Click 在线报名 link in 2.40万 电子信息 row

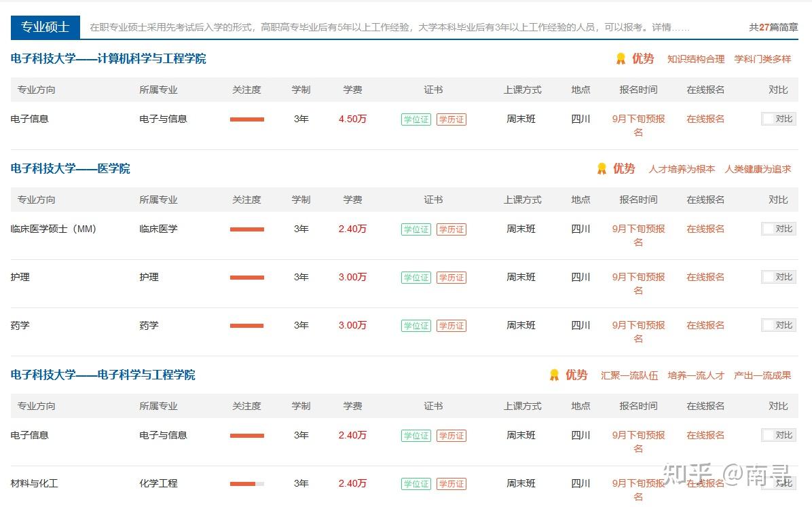click(705, 434)
